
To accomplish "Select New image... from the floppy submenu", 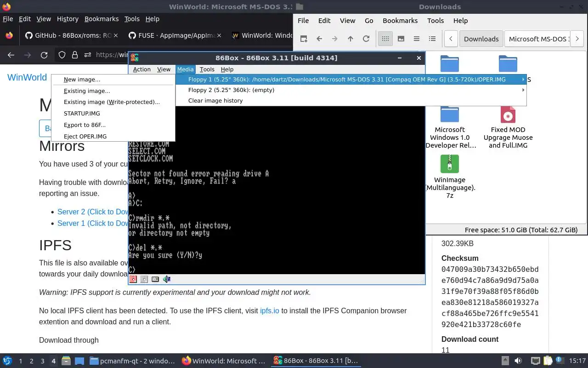I will coord(113,79).
